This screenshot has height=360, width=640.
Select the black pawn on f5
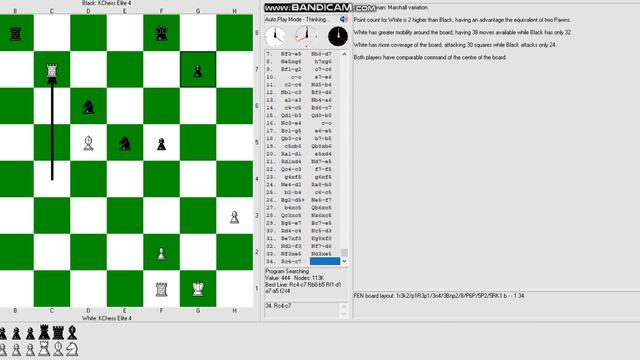click(162, 144)
